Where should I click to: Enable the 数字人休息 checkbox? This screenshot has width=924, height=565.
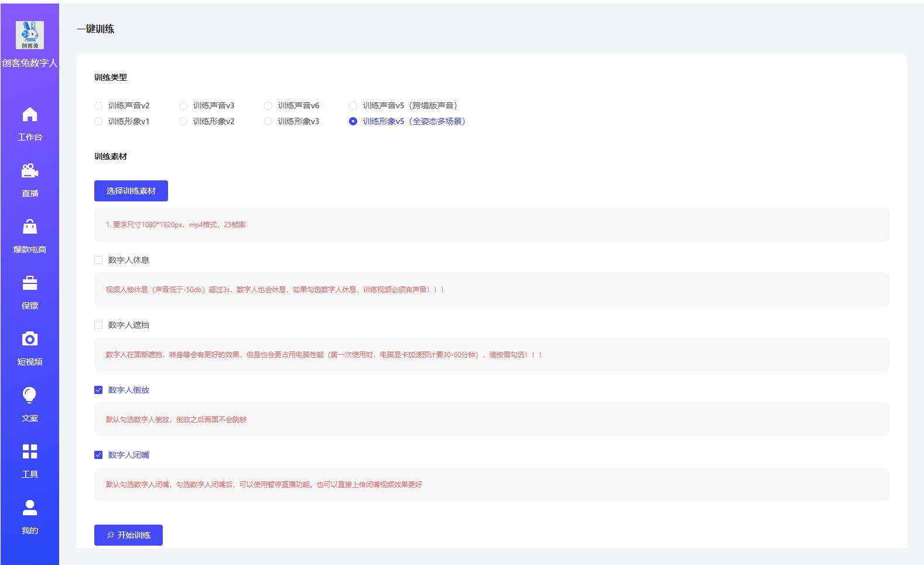98,260
